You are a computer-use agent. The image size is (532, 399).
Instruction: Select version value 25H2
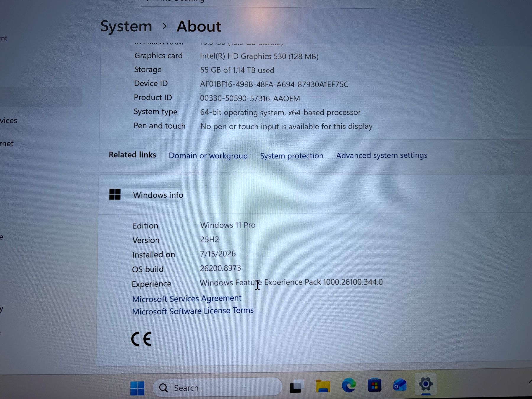tap(210, 239)
